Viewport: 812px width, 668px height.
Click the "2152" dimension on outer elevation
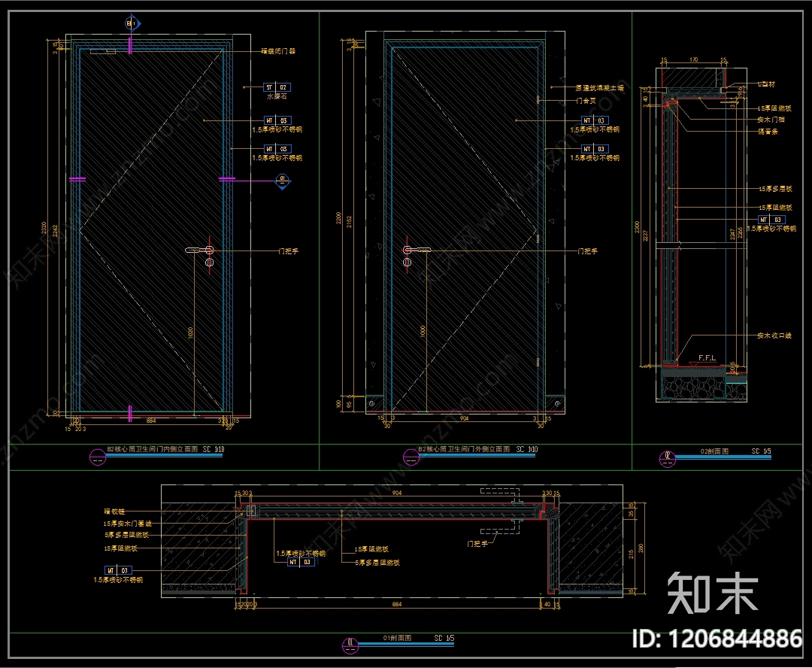coord(349,221)
